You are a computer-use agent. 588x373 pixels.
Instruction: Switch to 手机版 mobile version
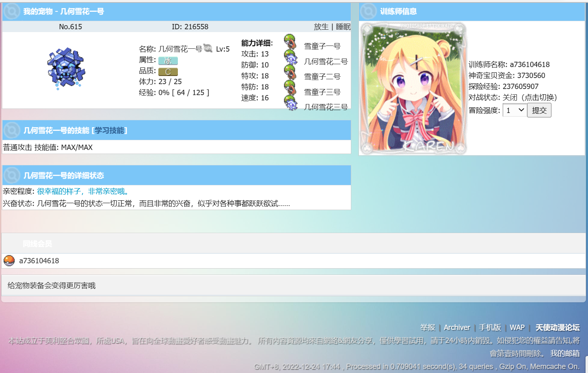click(490, 327)
